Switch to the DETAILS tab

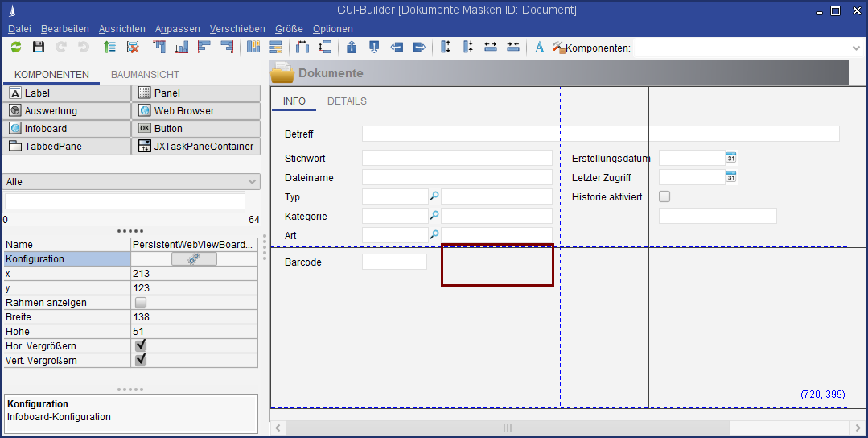click(x=347, y=101)
